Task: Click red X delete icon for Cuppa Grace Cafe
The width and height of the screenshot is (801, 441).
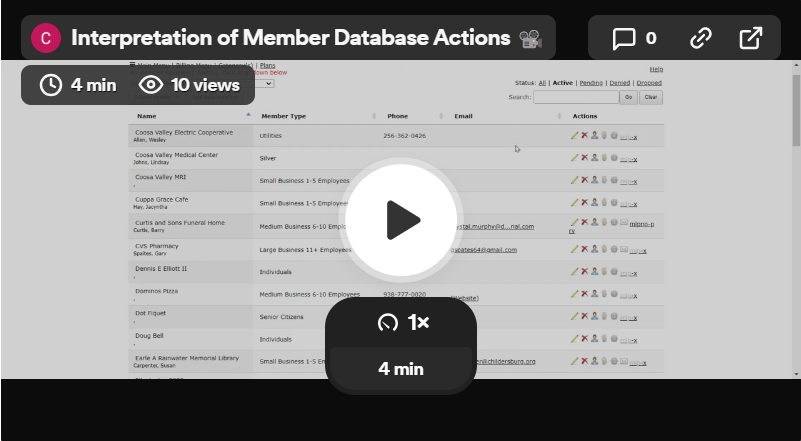Action: (584, 203)
